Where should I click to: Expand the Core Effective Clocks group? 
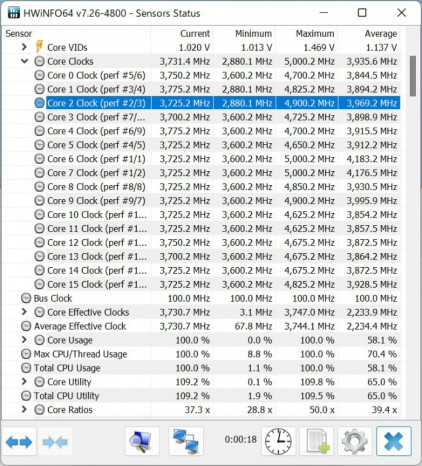(24, 312)
